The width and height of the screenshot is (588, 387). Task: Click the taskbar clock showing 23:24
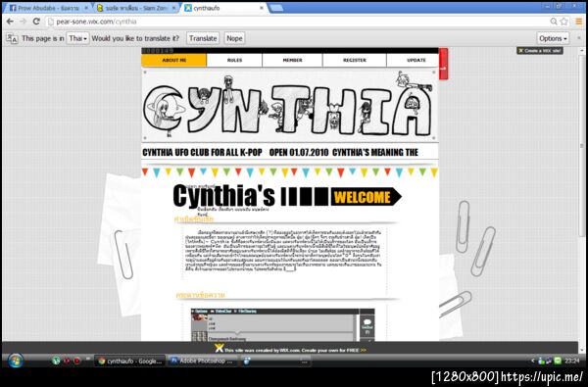(572, 361)
